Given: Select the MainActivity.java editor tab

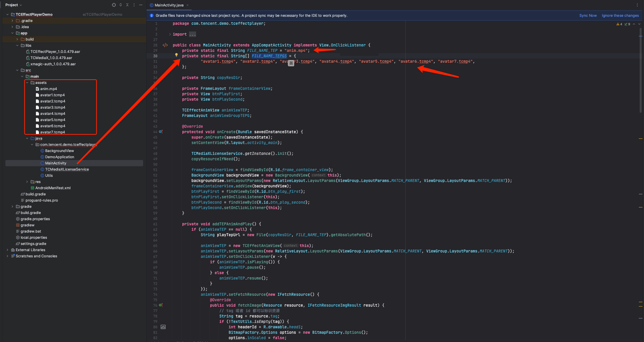Looking at the screenshot, I should pyautogui.click(x=169, y=5).
